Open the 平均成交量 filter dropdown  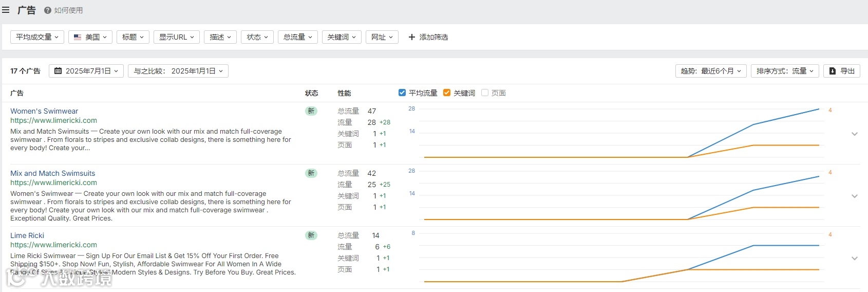point(37,37)
